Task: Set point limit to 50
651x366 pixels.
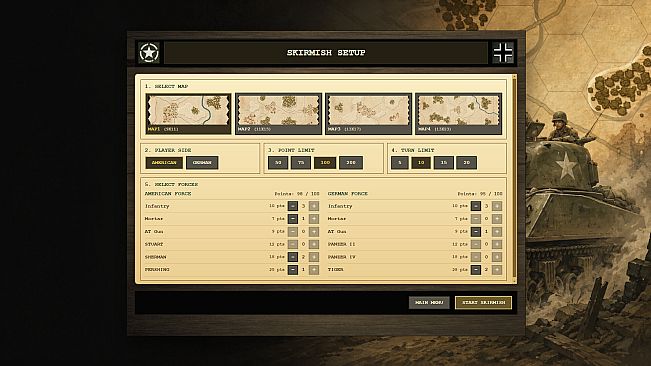Action: point(278,163)
